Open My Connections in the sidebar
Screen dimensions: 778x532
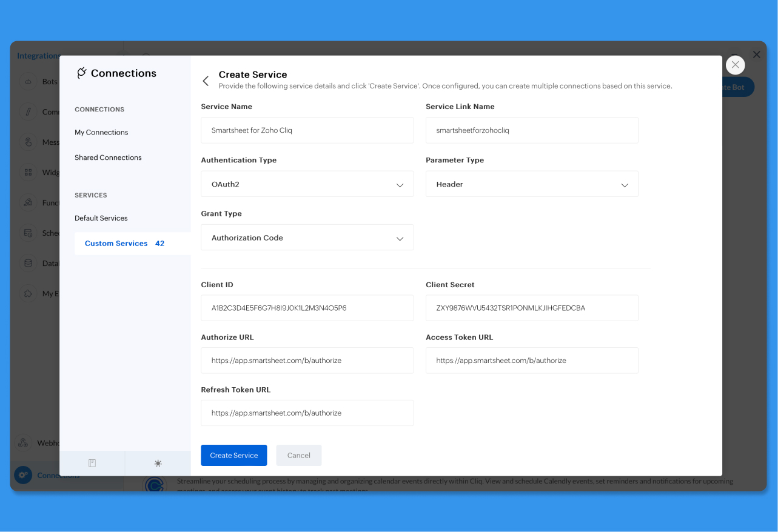coord(101,132)
